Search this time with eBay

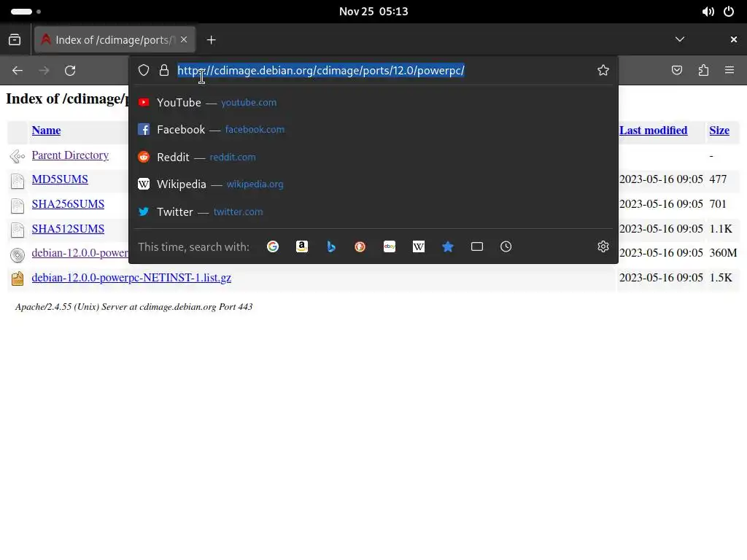pos(390,246)
